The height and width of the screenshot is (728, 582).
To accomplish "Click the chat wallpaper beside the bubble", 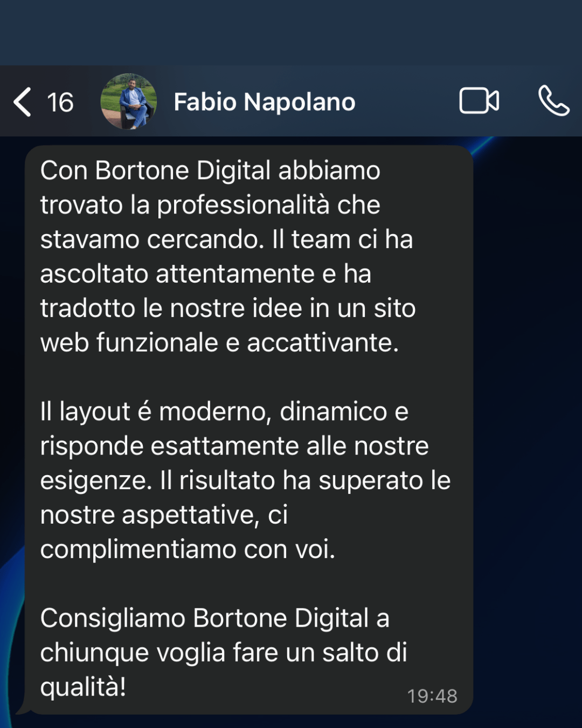I will pos(528,431).
